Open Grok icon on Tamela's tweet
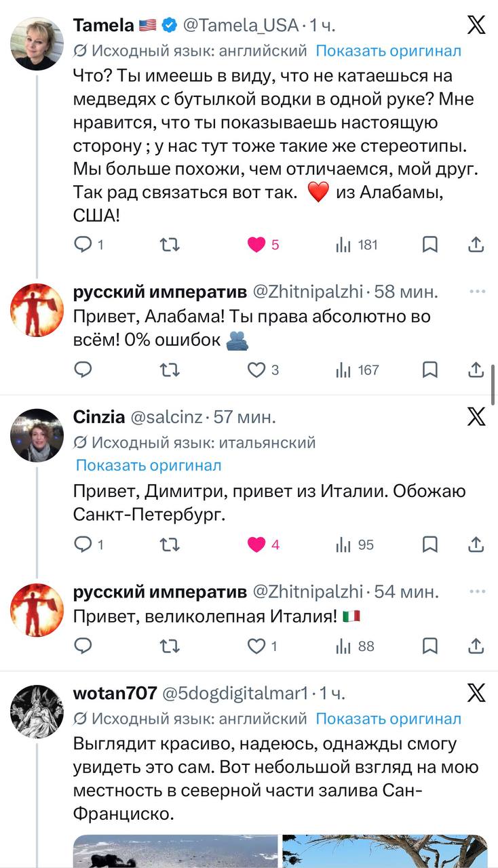 pyautogui.click(x=476, y=25)
